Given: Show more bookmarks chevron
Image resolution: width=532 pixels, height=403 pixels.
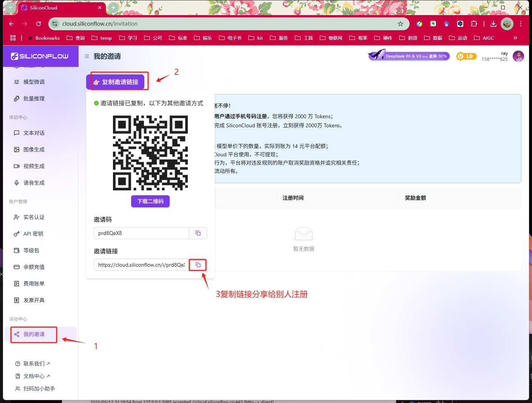Looking at the screenshot, I should 515,38.
